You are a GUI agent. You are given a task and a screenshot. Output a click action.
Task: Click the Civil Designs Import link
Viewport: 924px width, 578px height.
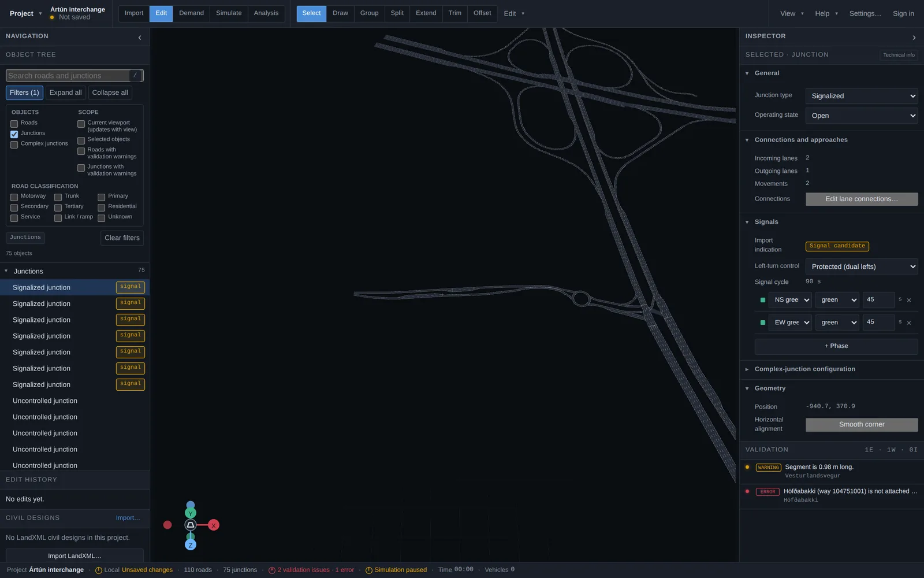click(128, 518)
